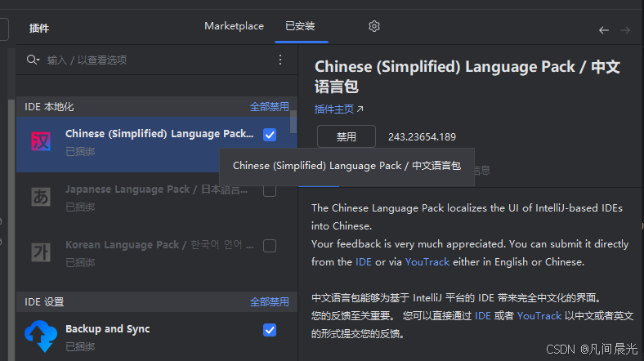Open the YouTrack link in English description
The height and width of the screenshot is (361, 644).
427,262
